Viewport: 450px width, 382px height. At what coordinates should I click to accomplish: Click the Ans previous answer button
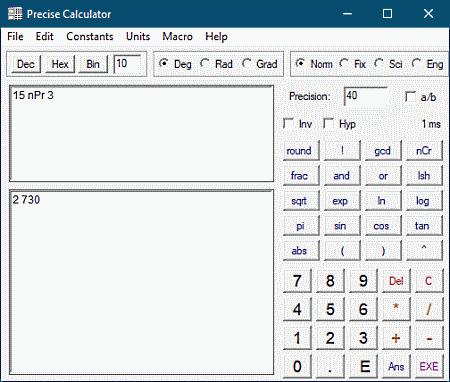point(396,367)
